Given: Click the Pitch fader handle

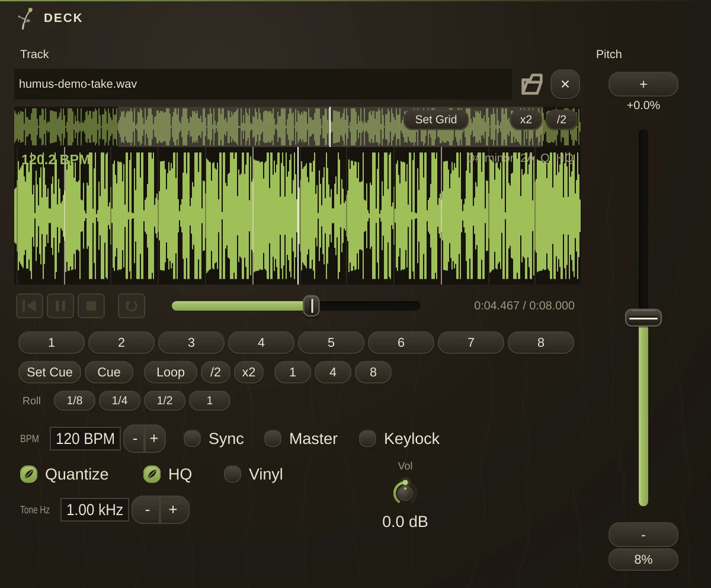Looking at the screenshot, I should (x=643, y=318).
